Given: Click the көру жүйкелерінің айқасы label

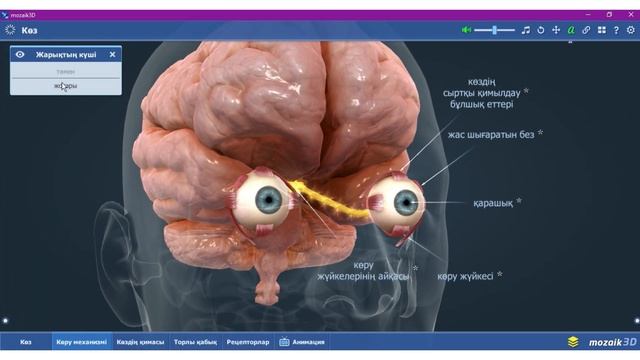Looking at the screenshot, I should point(363,271).
